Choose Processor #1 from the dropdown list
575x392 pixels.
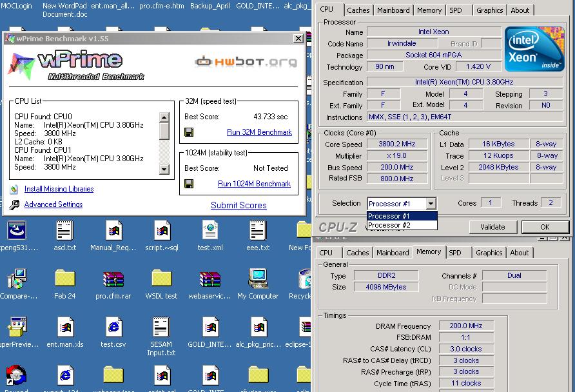coord(402,216)
